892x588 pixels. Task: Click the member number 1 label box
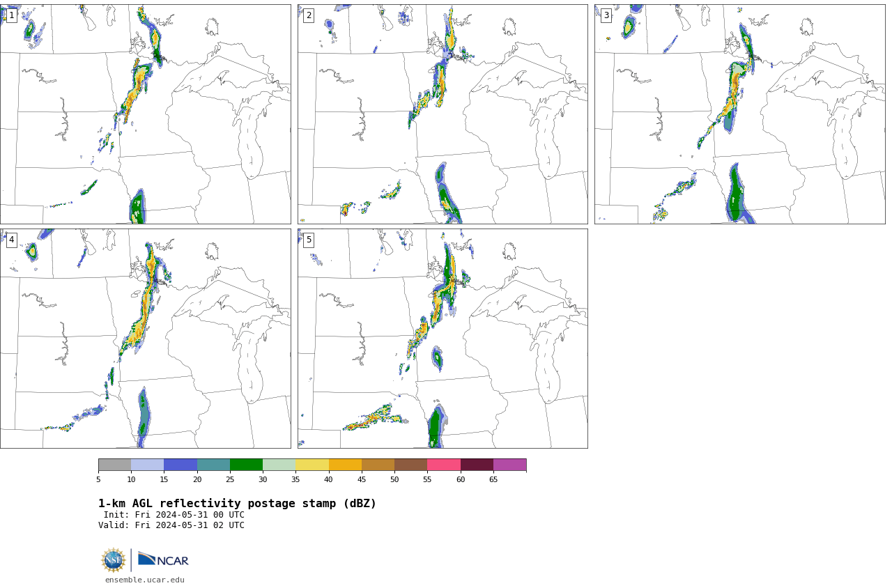[11, 15]
